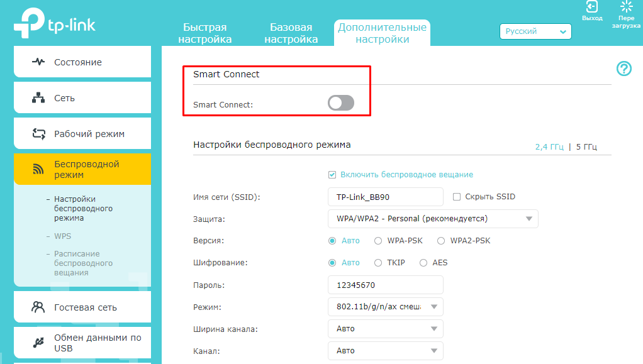Open the help question mark icon

[x=623, y=69]
